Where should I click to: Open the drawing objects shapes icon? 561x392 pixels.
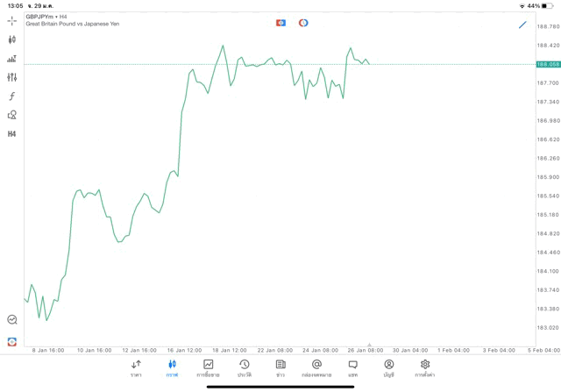pos(12,115)
